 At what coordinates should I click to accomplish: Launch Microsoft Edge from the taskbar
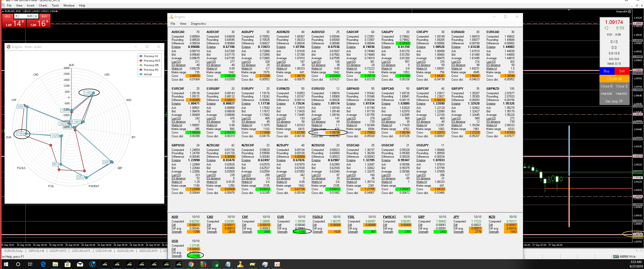(x=43, y=264)
